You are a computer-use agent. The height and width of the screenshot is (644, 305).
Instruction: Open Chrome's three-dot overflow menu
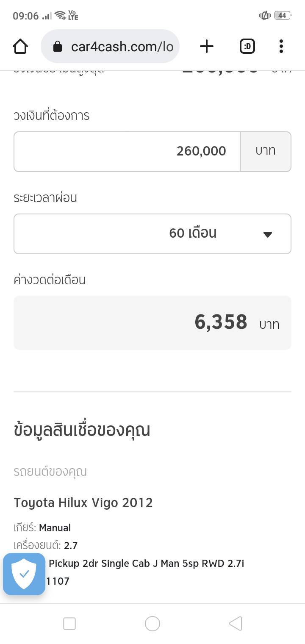tap(281, 46)
